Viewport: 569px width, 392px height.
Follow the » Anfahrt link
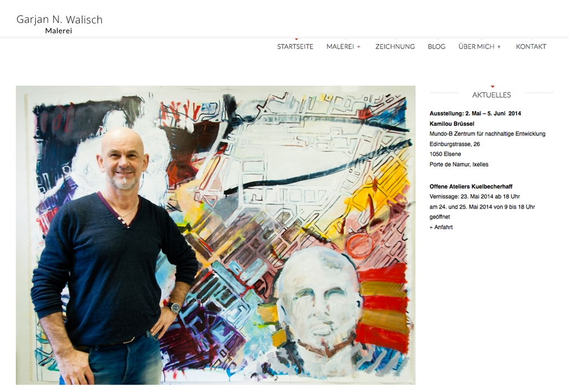441,227
